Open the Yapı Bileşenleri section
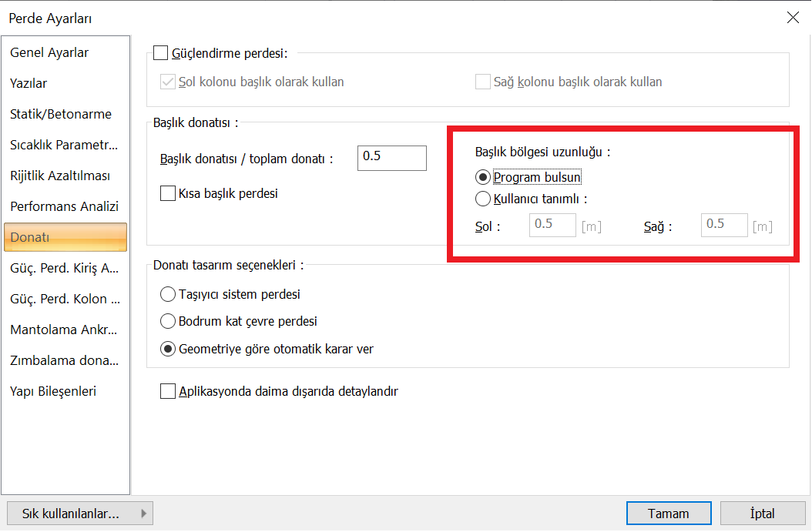 tap(53, 391)
